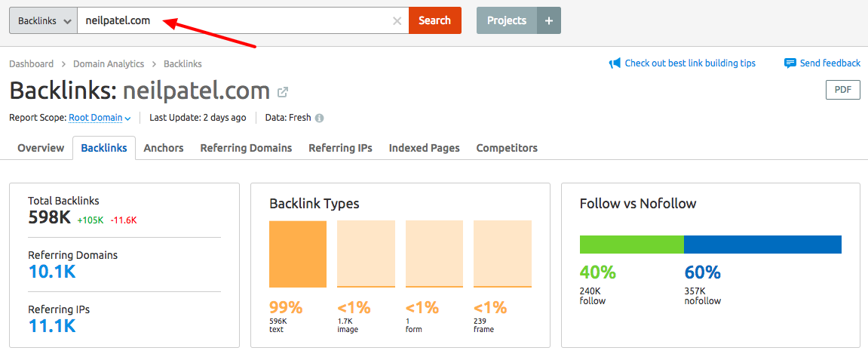The height and width of the screenshot is (360, 868).
Task: Open the Send feedback link
Action: tap(830, 63)
